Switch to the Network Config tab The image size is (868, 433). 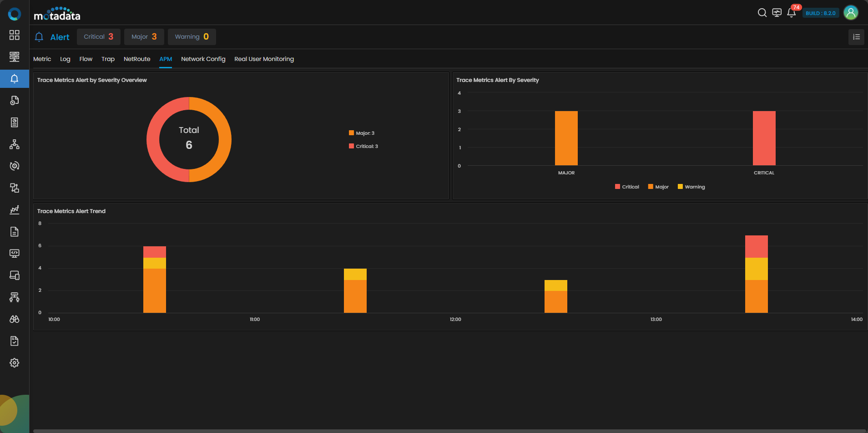coord(203,59)
